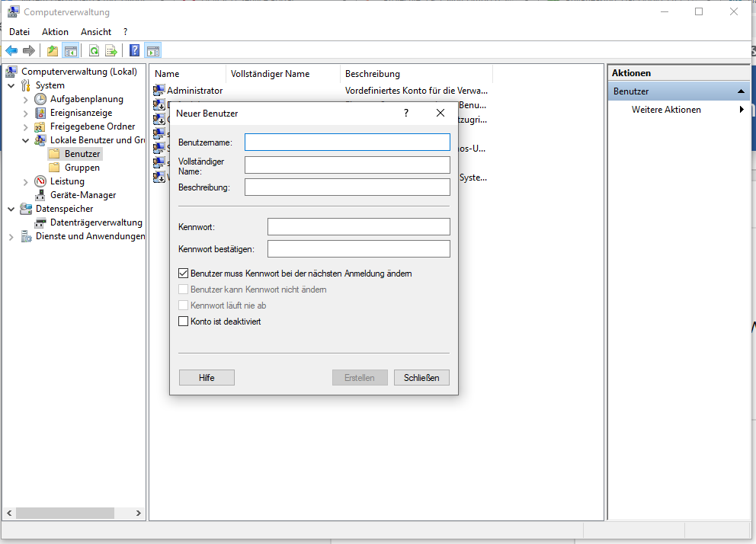
Task: Go back using the blue back arrow
Action: tap(11, 50)
